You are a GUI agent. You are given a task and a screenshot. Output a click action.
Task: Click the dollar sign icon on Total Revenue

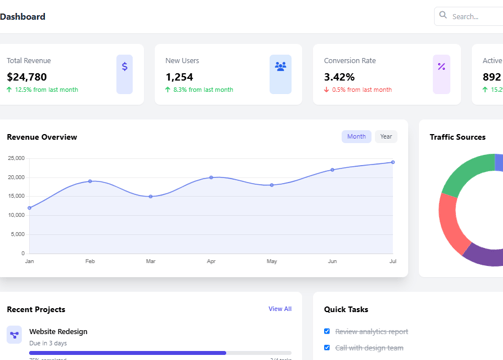[125, 67]
